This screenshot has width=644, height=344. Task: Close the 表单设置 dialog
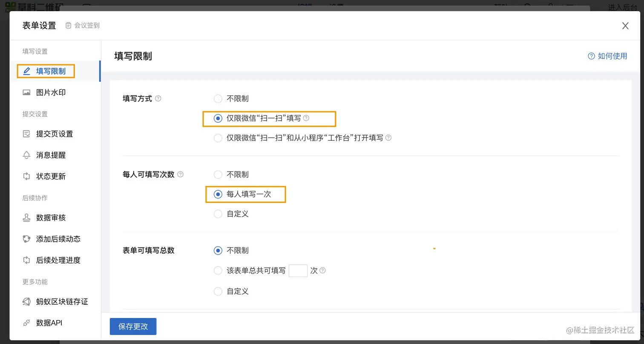click(x=625, y=26)
